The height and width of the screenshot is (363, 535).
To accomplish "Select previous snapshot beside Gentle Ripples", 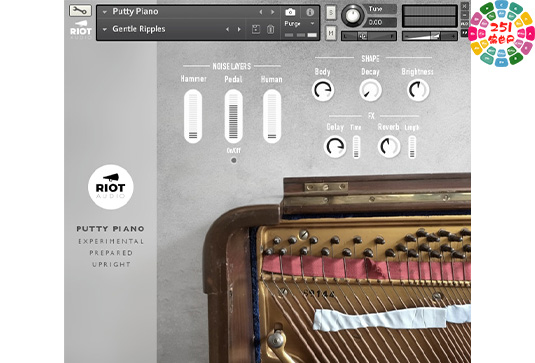I will [x=227, y=29].
